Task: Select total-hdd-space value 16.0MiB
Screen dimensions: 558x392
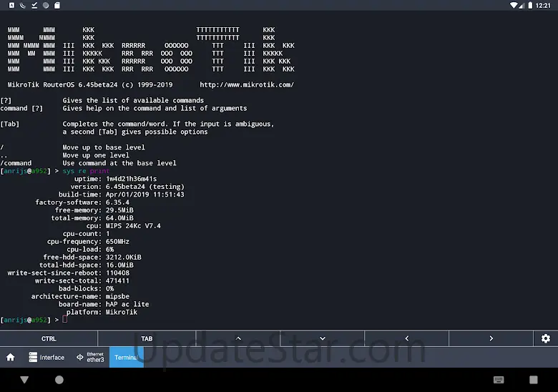Action: tap(119, 265)
